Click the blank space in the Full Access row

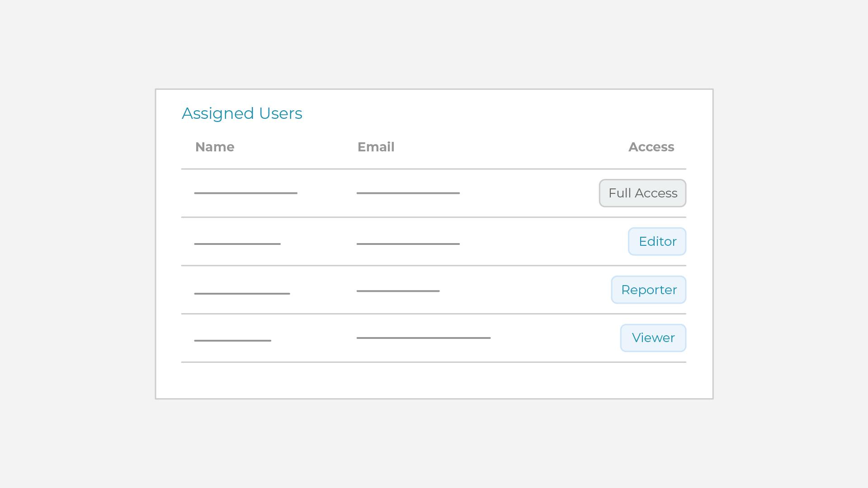[529, 193]
